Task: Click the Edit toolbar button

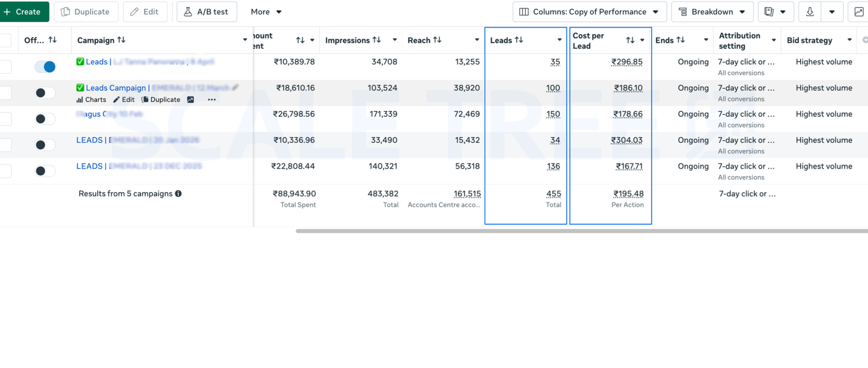Action: coord(145,11)
